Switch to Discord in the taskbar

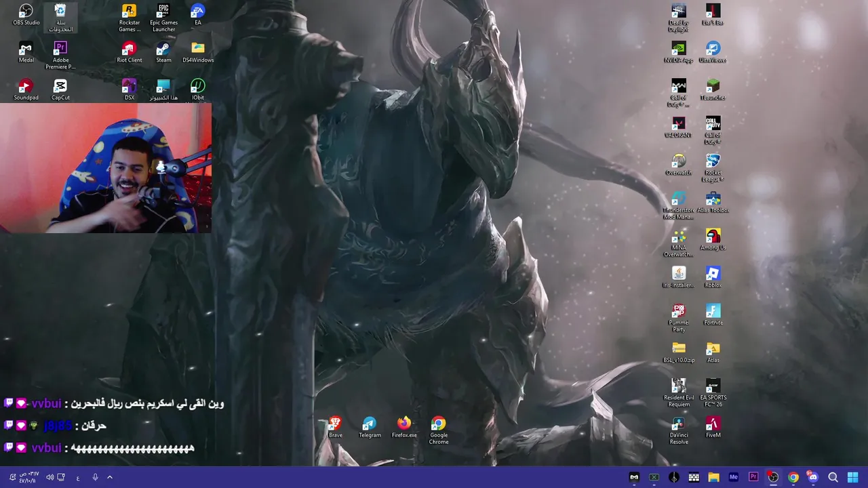(x=812, y=477)
